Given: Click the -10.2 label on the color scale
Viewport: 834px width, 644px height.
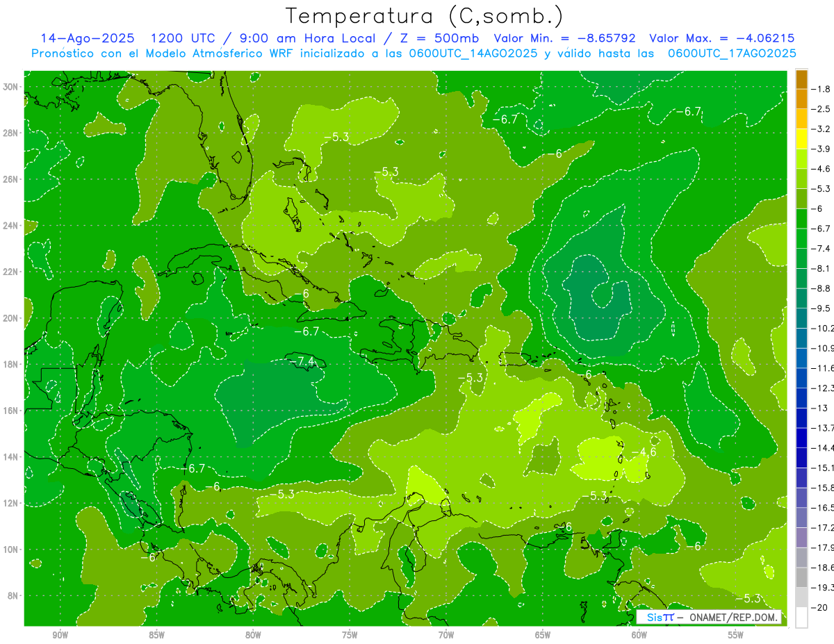Looking at the screenshot, I should 824,328.
